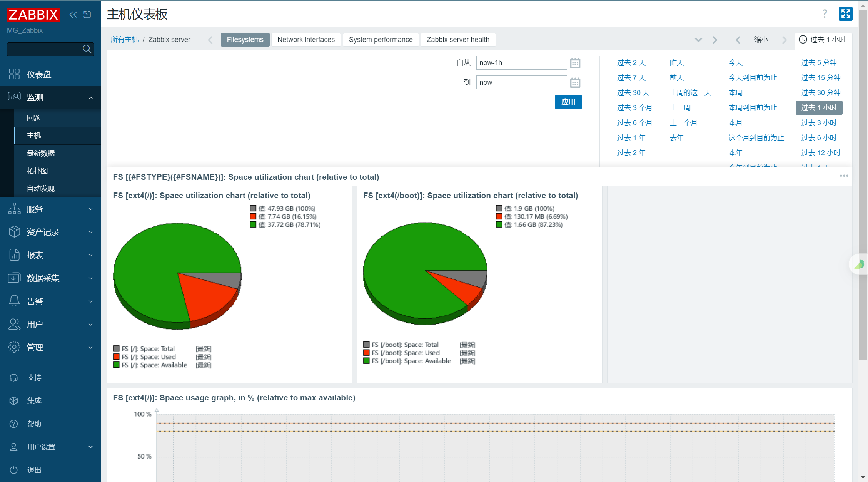Image resolution: width=868 pixels, height=482 pixels.
Task: Open widget menu three-dots icon
Action: [844, 176]
